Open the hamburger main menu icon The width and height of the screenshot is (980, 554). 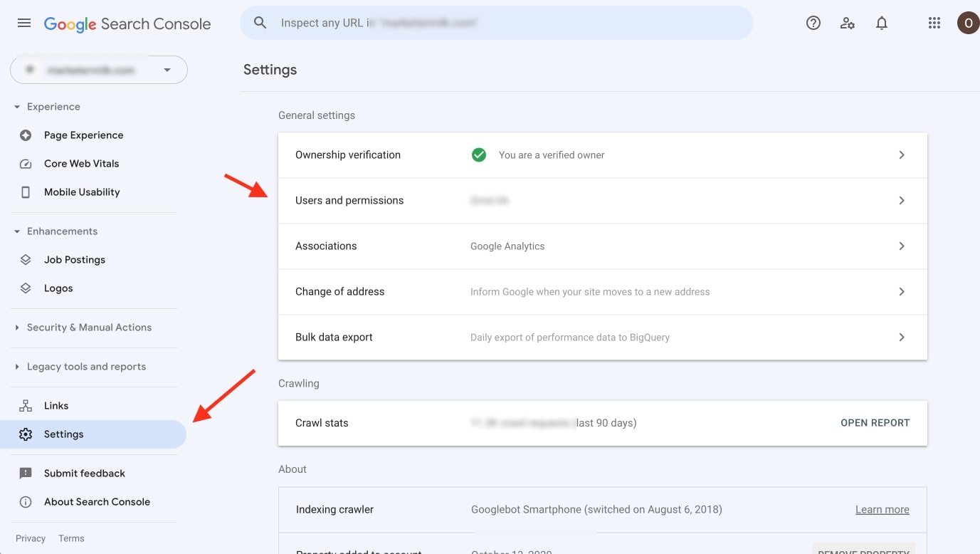click(24, 23)
